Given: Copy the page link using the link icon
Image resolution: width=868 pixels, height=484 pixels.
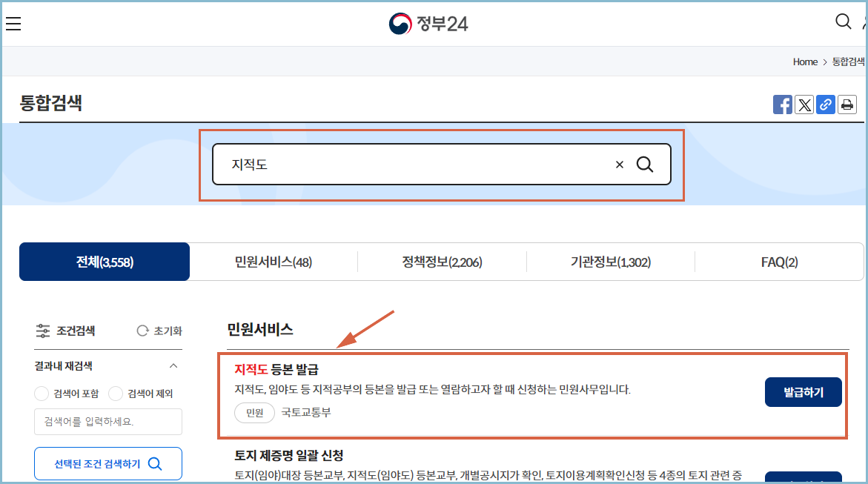Looking at the screenshot, I should pos(825,105).
